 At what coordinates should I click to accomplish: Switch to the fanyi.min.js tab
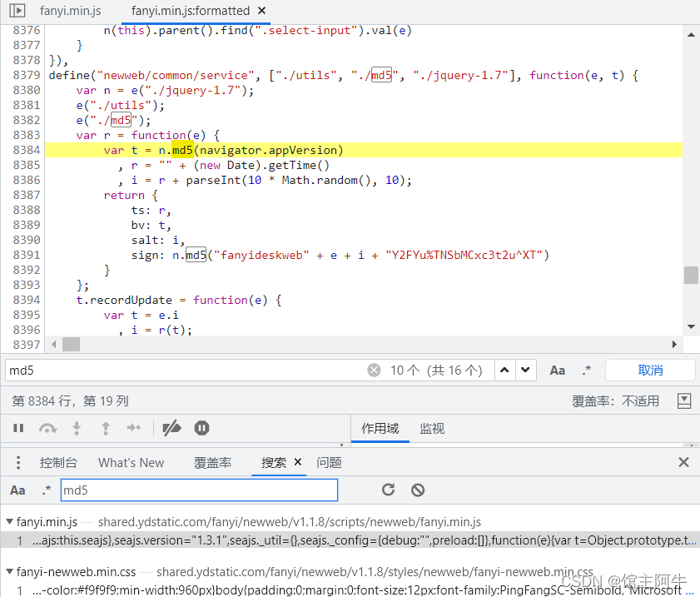70,11
